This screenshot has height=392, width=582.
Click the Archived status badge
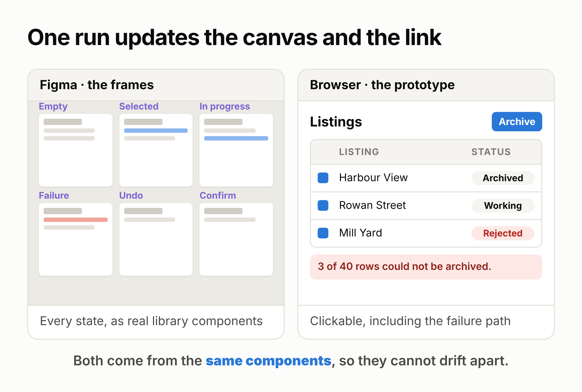[503, 178]
